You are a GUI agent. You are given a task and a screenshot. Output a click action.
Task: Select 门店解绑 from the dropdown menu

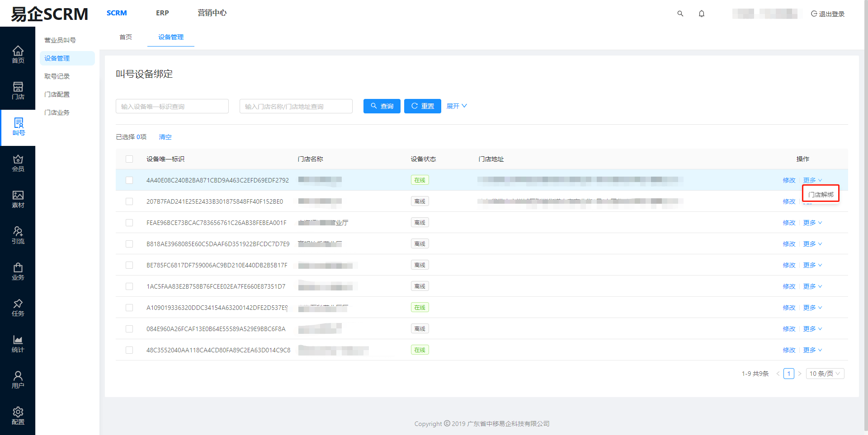[x=821, y=195]
